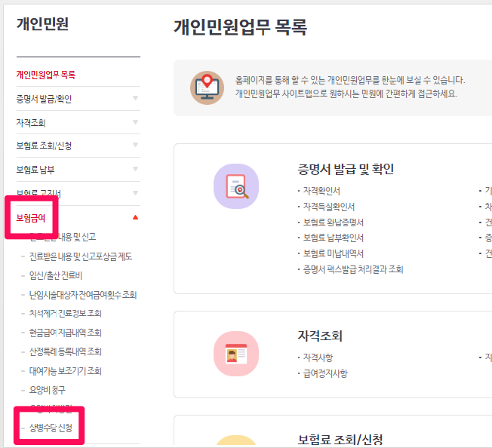Click the 개인민원 sidebar title
This screenshot has height=448, width=492.
[42, 24]
